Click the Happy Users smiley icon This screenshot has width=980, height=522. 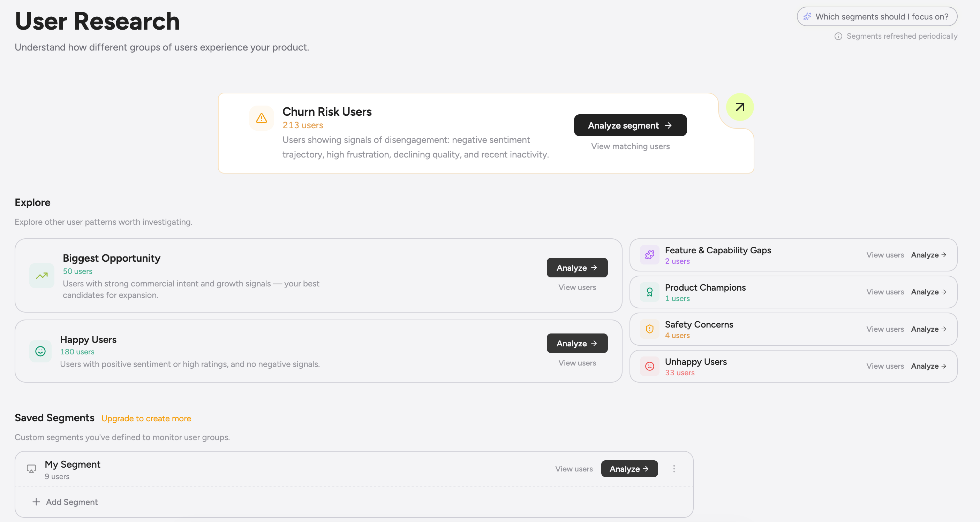[40, 351]
